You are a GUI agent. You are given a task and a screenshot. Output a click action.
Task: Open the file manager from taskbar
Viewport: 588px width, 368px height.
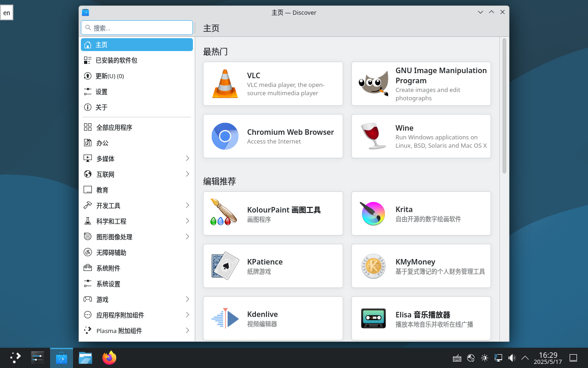[x=85, y=358]
